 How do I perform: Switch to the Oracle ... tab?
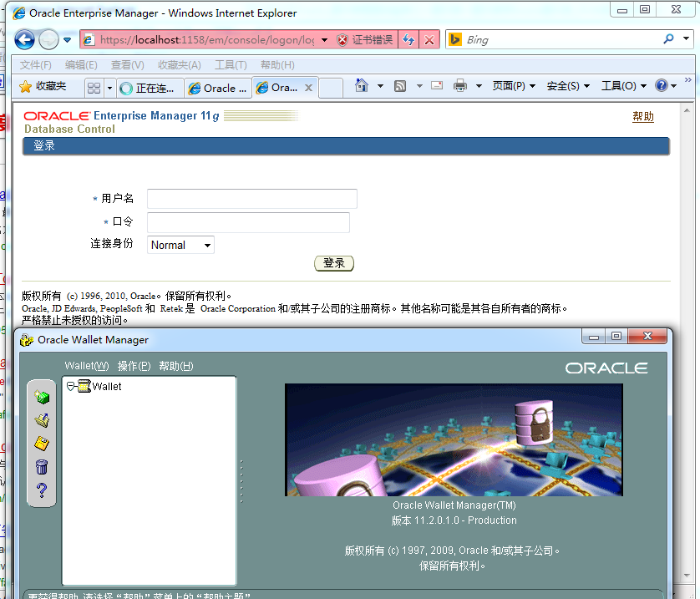(x=218, y=88)
